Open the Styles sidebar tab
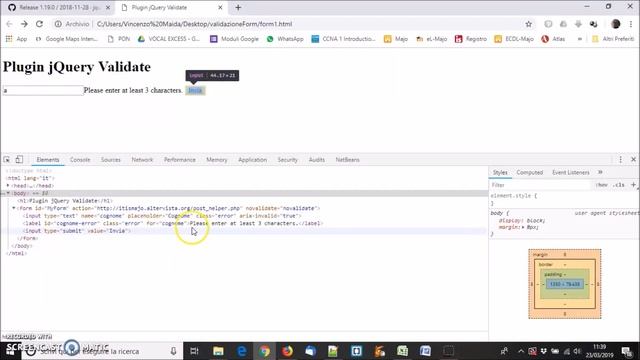This screenshot has height=360, width=640. [x=500, y=172]
